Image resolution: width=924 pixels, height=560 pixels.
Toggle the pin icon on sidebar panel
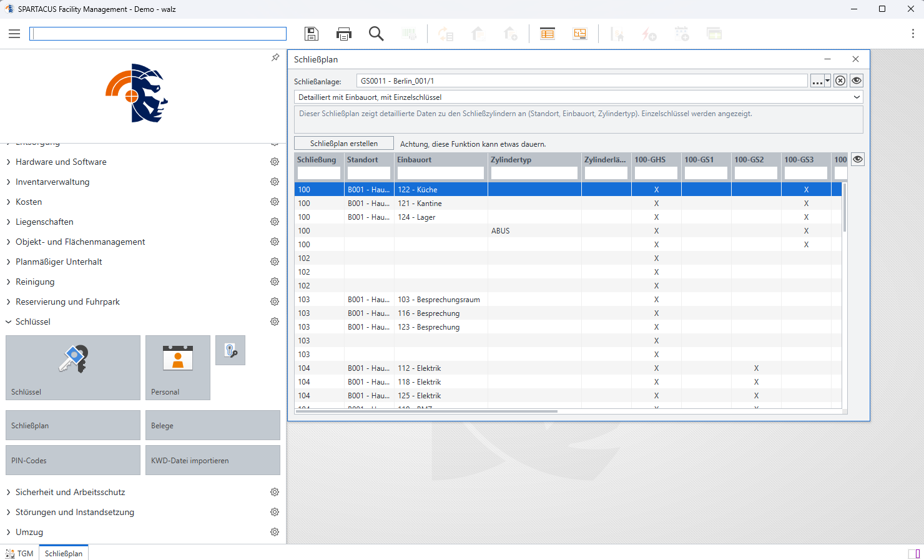tap(275, 57)
